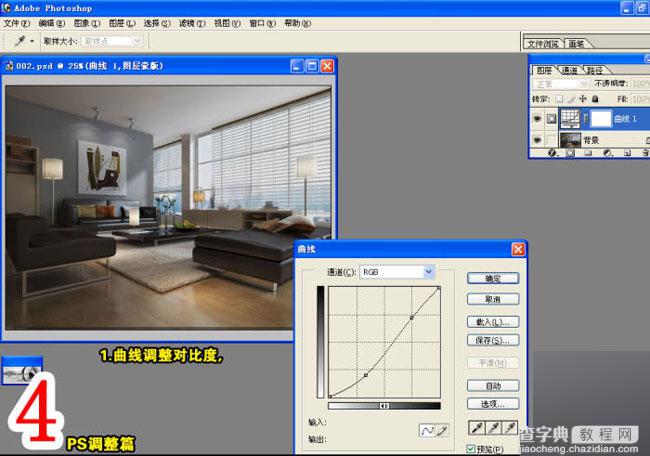Select the edit-points curve tool icon
Screen dimensions: 650x456
pos(426,431)
